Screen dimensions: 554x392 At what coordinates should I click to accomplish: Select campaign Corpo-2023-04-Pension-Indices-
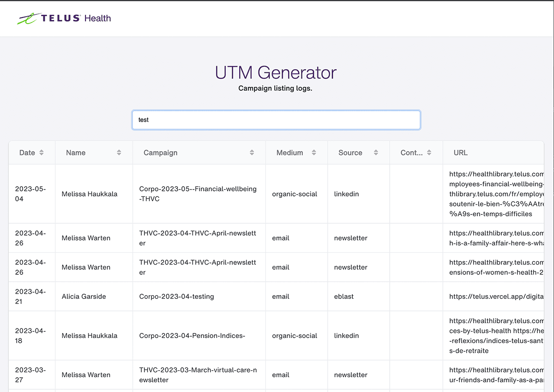click(192, 336)
